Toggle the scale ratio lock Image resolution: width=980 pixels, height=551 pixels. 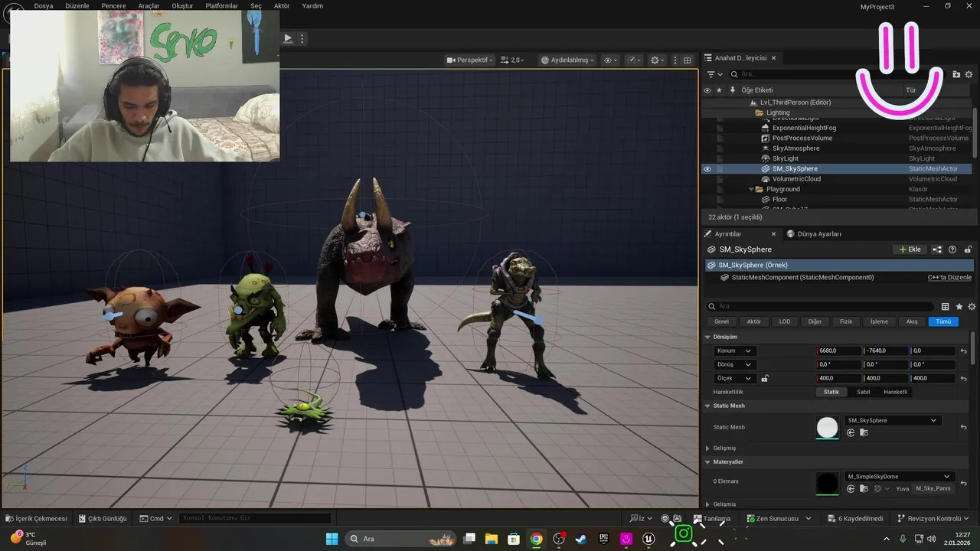tap(764, 378)
